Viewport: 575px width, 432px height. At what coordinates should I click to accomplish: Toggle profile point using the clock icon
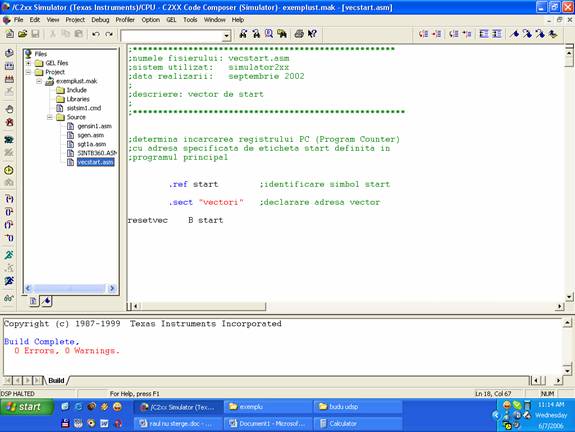tap(9, 170)
